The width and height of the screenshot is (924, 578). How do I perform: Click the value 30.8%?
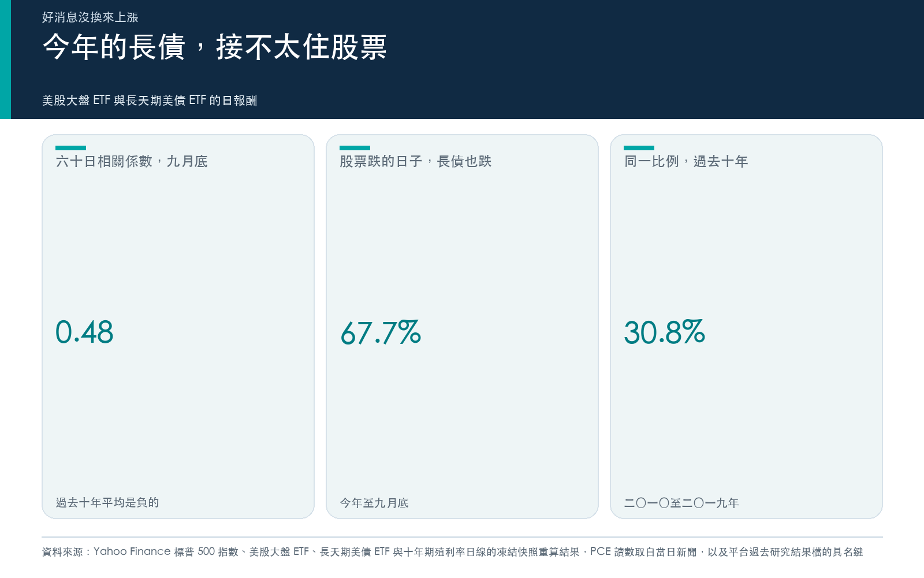665,332
